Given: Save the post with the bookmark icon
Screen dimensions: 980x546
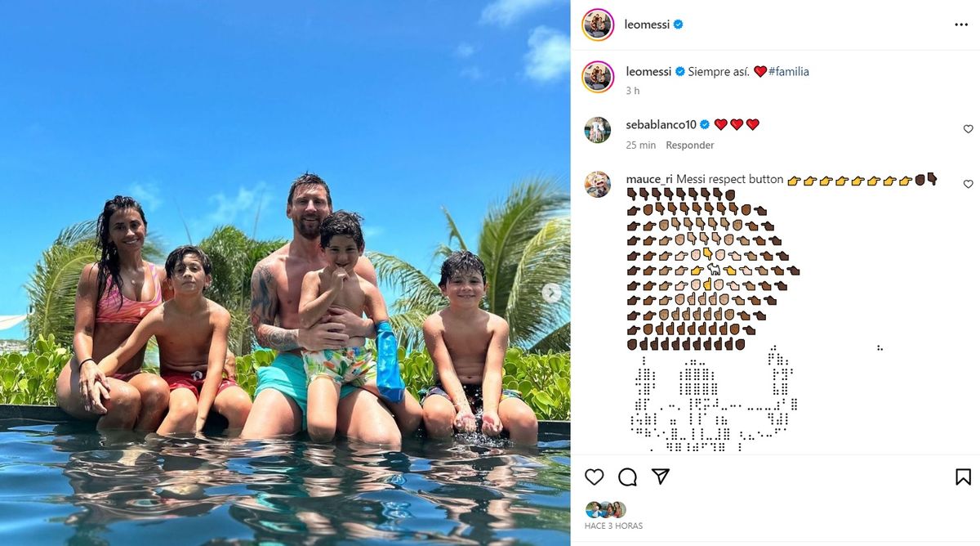Looking at the screenshot, I should click(963, 477).
